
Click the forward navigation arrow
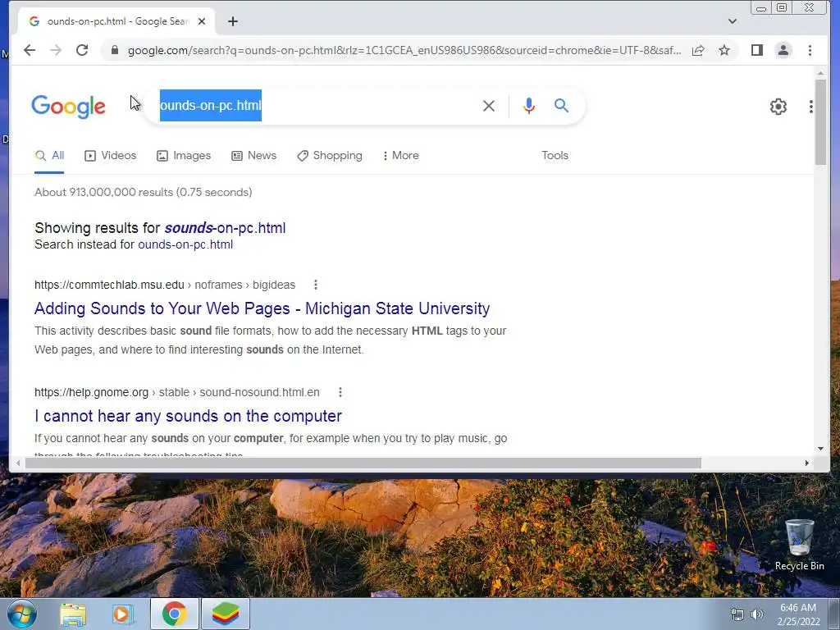(56, 50)
